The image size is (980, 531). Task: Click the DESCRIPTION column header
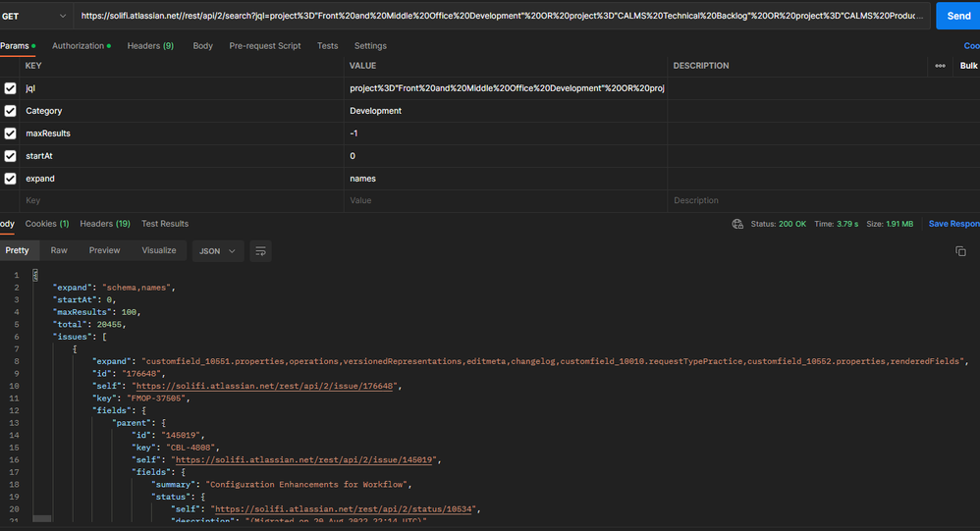tap(700, 66)
